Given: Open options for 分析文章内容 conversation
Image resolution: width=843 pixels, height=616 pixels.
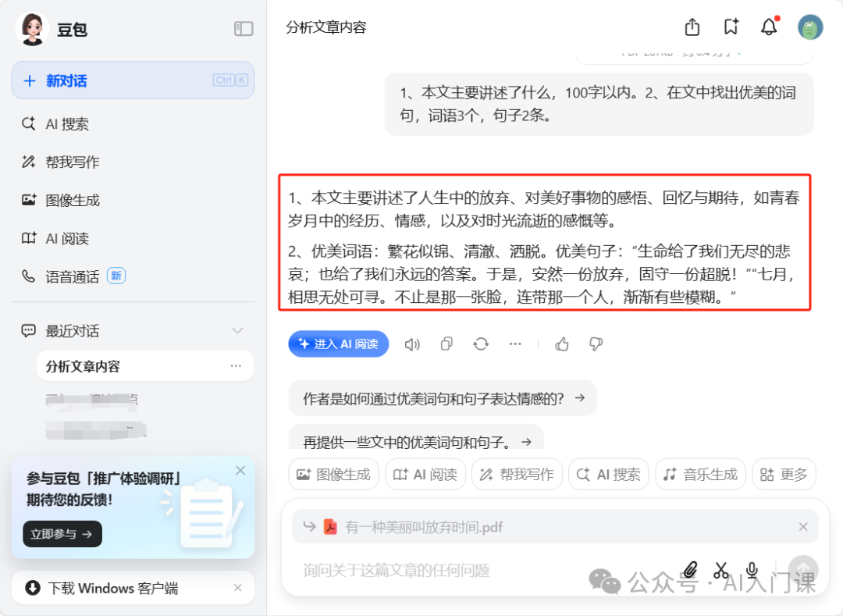Looking at the screenshot, I should click(x=236, y=366).
